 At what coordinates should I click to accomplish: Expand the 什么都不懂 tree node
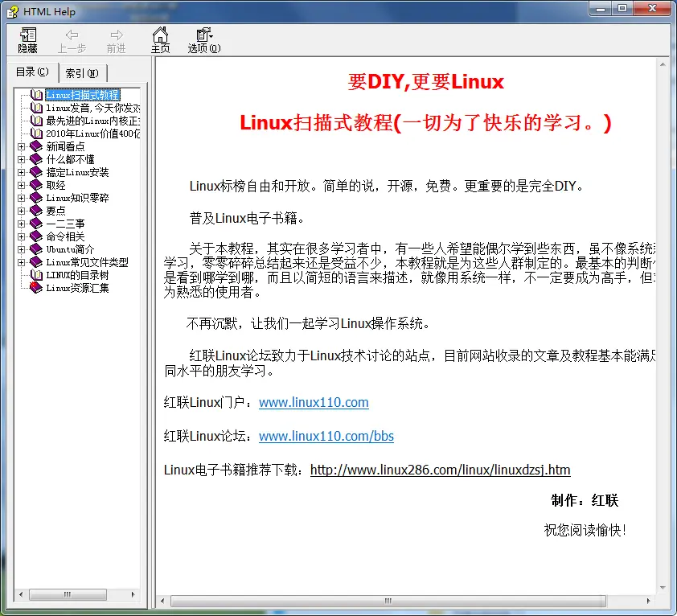(22, 159)
